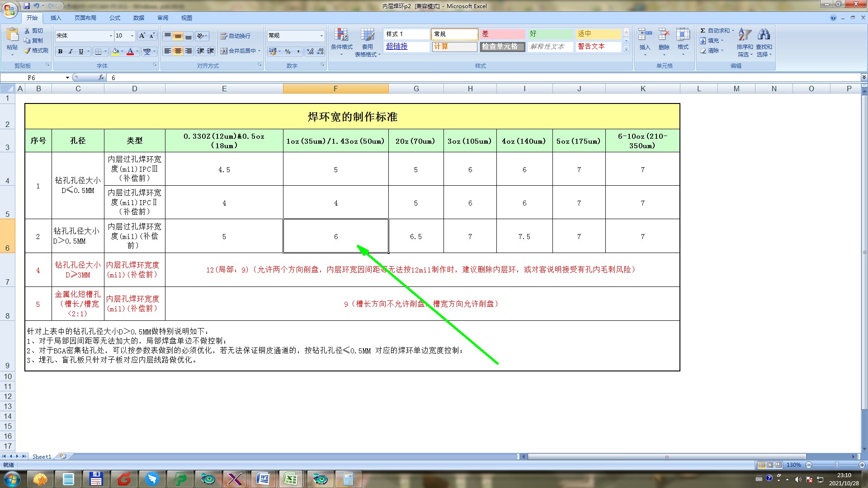Switch to the 插入 ribbon tab
Viewport: 868px width, 488px height.
click(56, 18)
